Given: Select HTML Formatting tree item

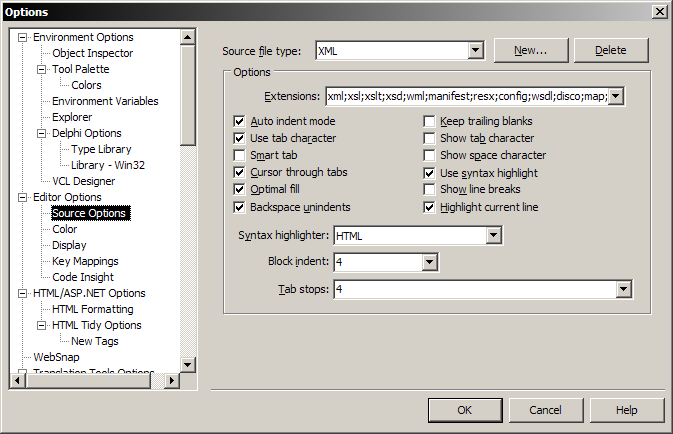Looking at the screenshot, I should point(93,309).
